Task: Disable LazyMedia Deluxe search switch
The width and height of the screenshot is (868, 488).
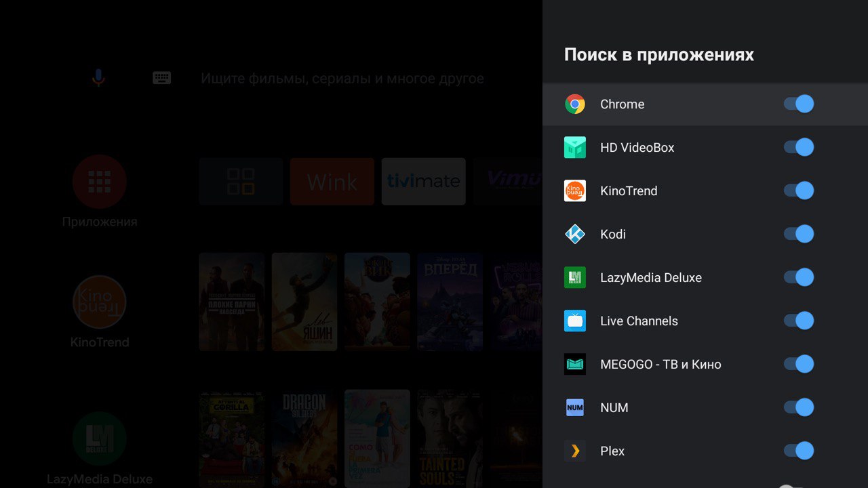Action: 799,278
